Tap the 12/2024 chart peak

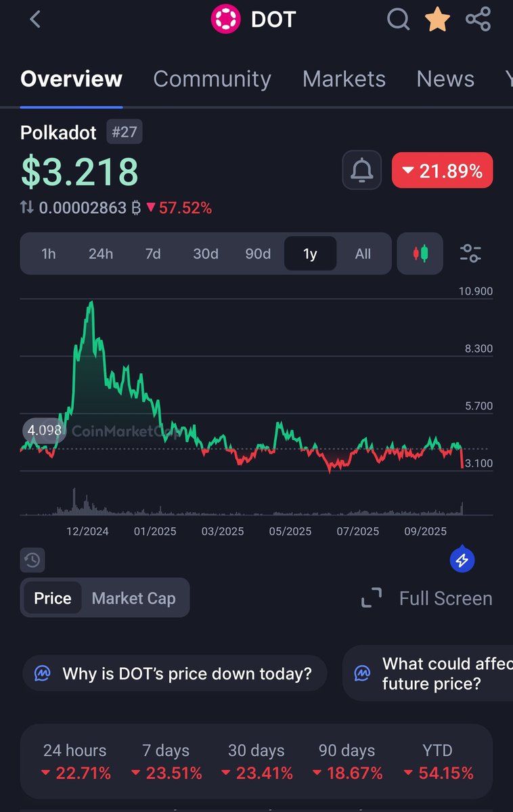[90, 304]
